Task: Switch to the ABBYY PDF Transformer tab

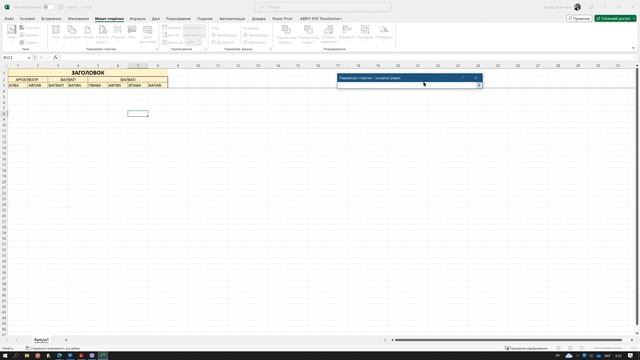Action: (321, 19)
